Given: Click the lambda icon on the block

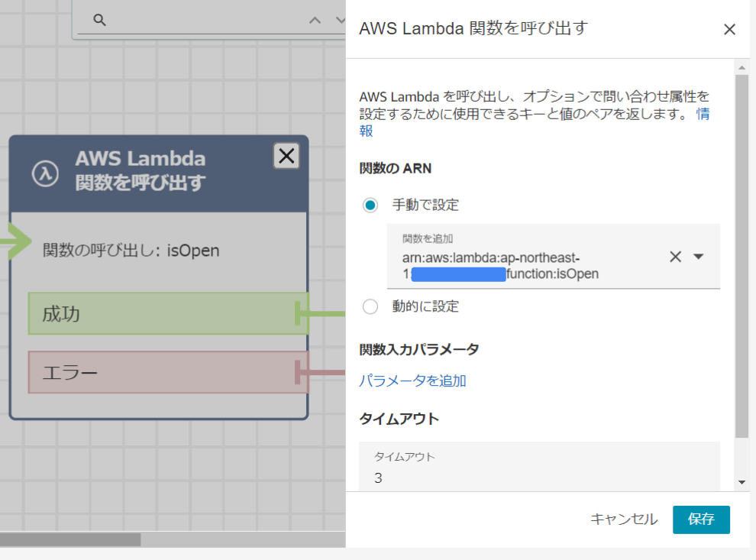Looking at the screenshot, I should coord(45,173).
